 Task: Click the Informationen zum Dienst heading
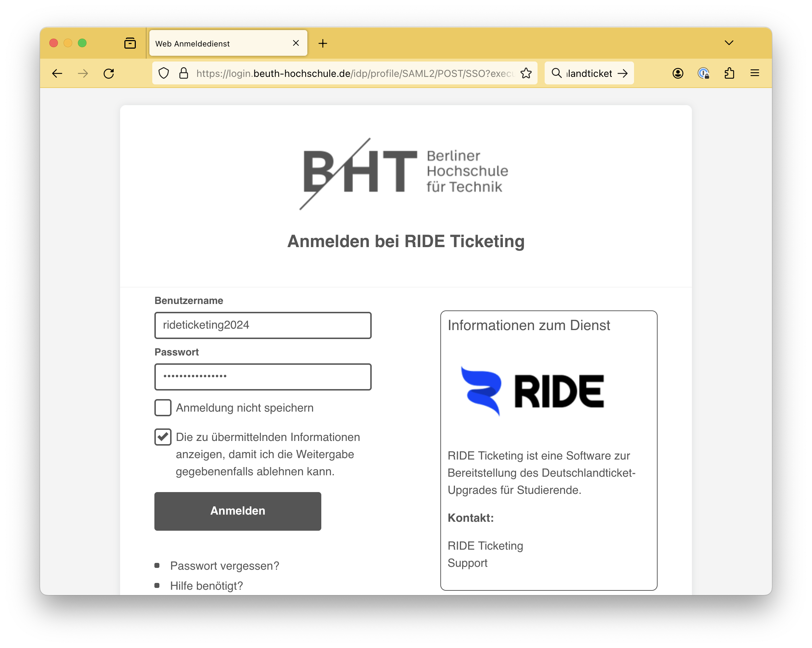(x=529, y=325)
